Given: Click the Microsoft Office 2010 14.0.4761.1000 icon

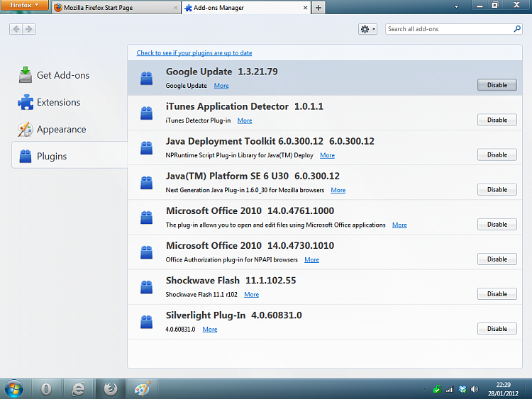Looking at the screenshot, I should 147,218.
